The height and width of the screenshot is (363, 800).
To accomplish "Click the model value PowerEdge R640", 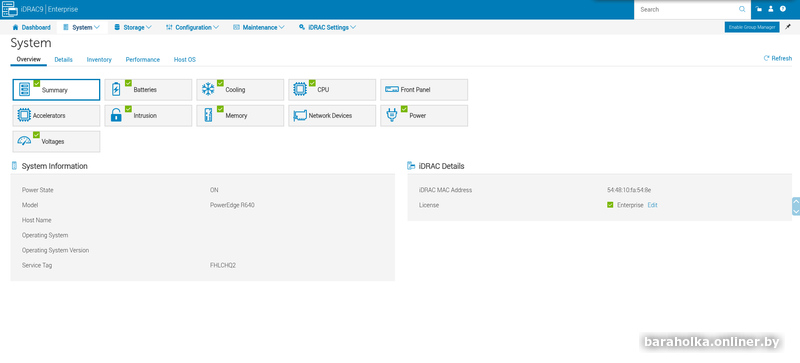I will (x=232, y=205).
